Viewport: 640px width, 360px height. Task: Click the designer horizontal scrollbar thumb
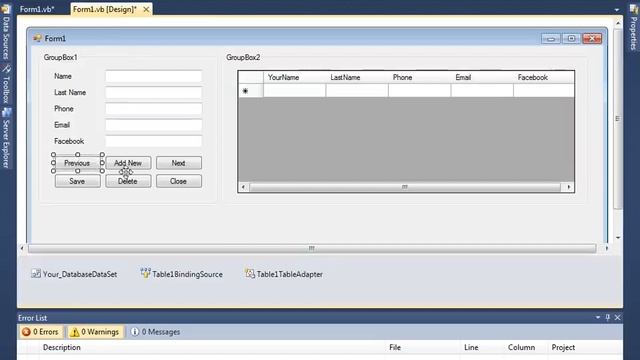point(312,248)
